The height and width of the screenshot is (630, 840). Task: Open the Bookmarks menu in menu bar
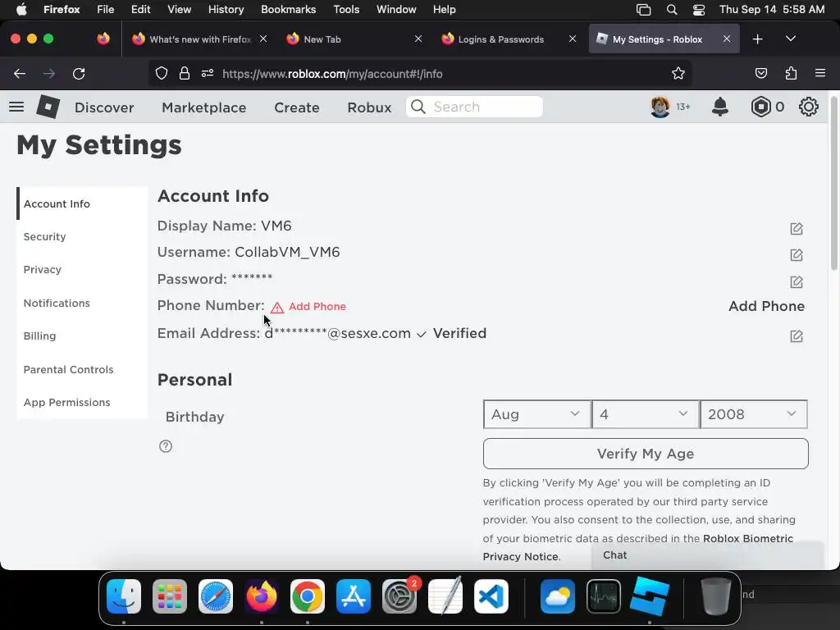[x=288, y=9]
